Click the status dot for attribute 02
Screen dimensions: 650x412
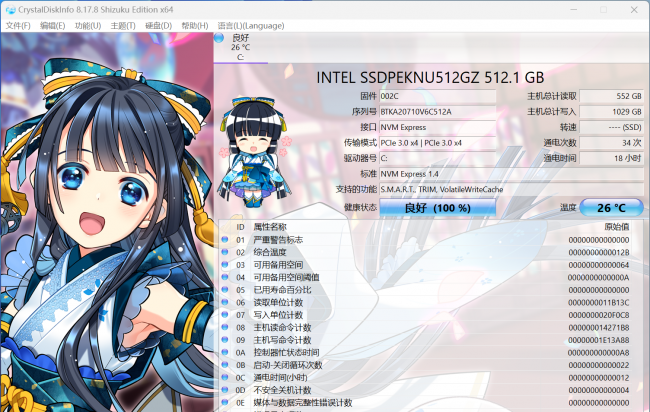[x=225, y=252]
